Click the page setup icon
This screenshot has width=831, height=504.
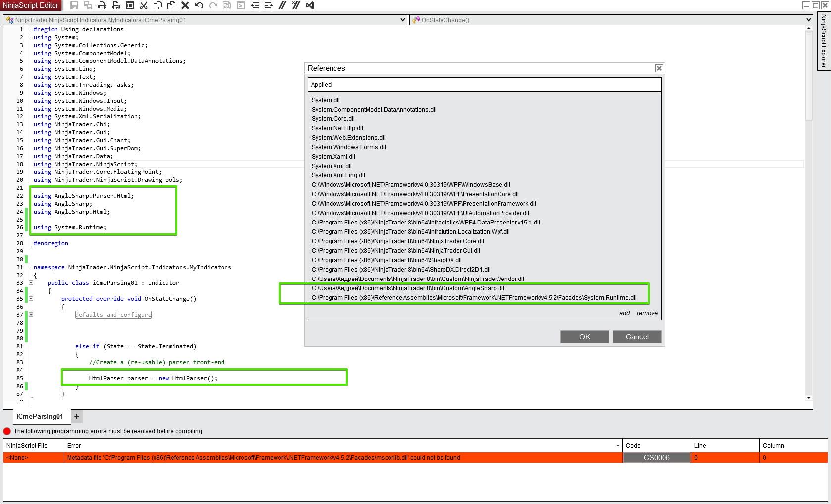[130, 5]
